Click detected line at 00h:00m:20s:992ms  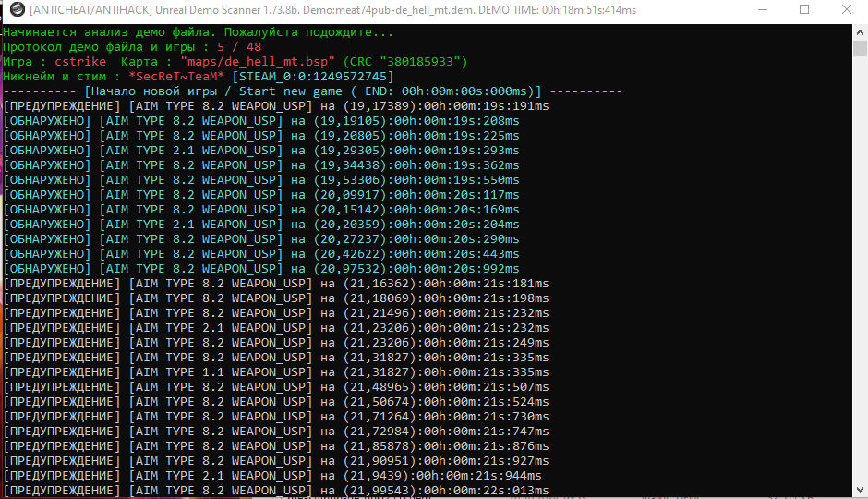(x=261, y=269)
